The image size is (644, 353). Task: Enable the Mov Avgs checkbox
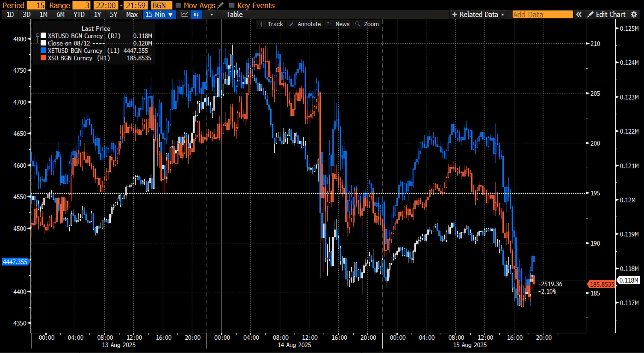[x=178, y=5]
